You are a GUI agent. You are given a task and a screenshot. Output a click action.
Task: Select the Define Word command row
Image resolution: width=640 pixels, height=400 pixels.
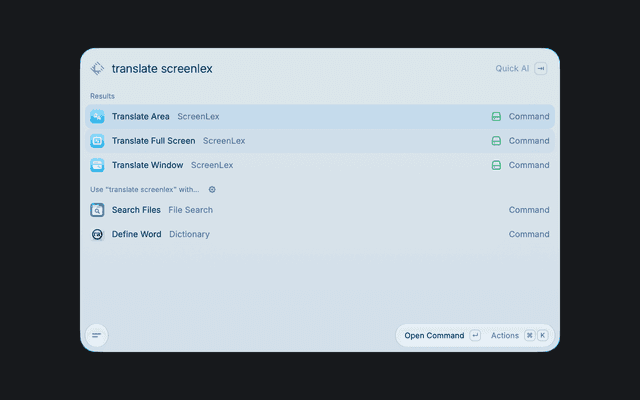coord(320,234)
